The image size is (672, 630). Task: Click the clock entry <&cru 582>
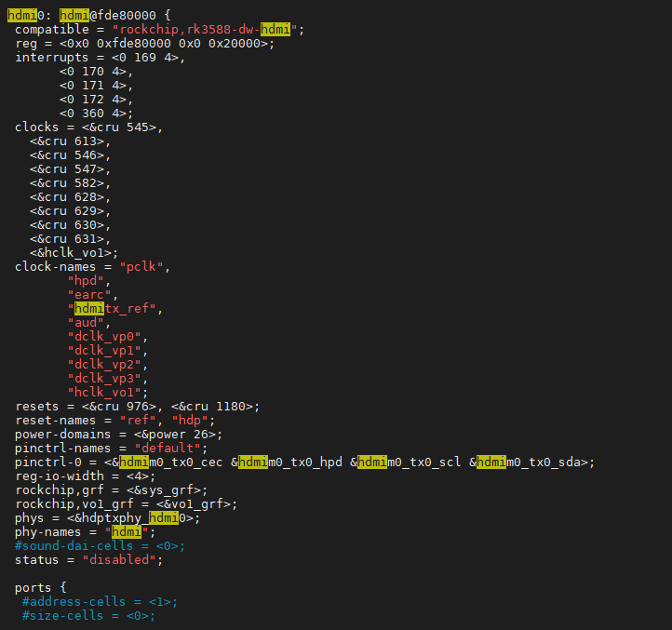click(x=67, y=183)
